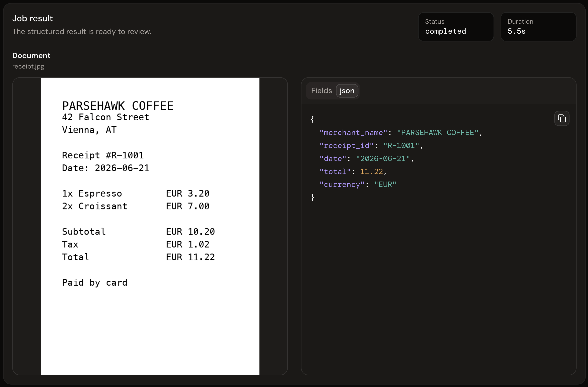Click the Status completed card
The height and width of the screenshot is (387, 588).
tap(456, 27)
